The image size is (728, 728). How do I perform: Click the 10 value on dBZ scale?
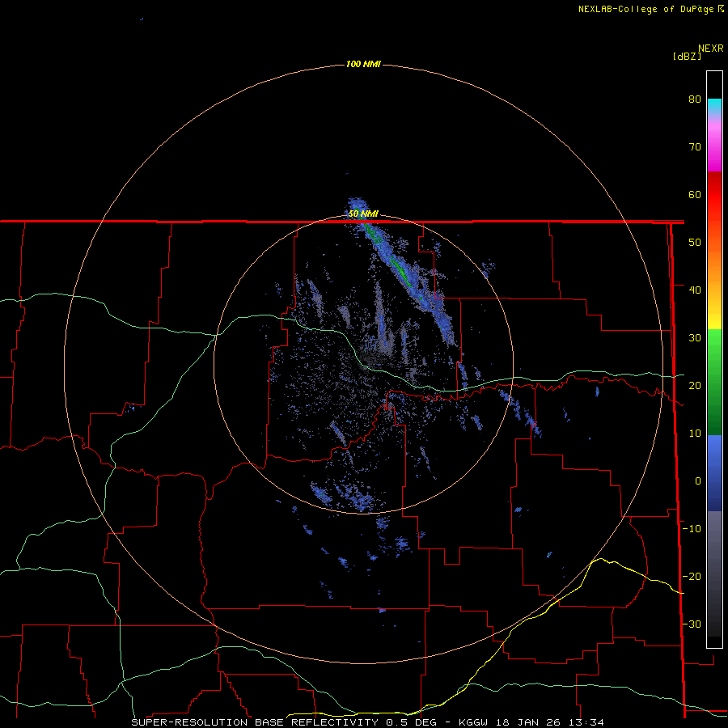pos(695,434)
